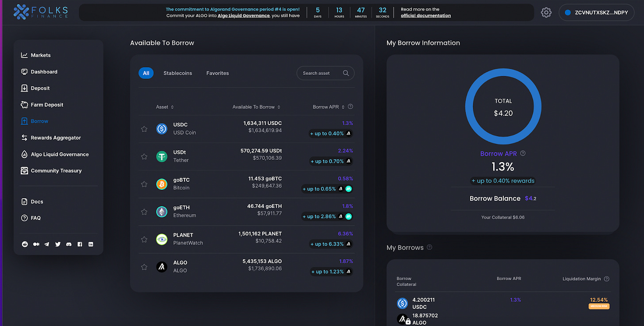Open the Medium social icon
Viewport: 644px width, 326px height.
coord(36,244)
